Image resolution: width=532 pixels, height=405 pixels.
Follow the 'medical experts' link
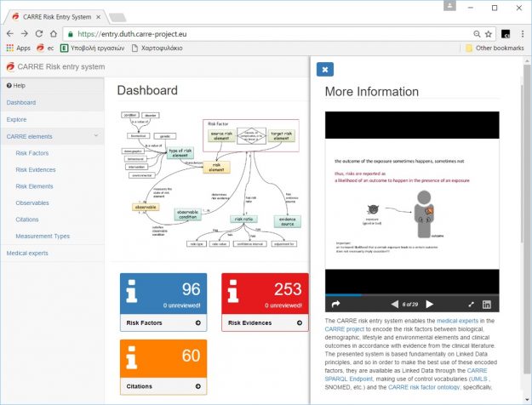click(x=457, y=321)
